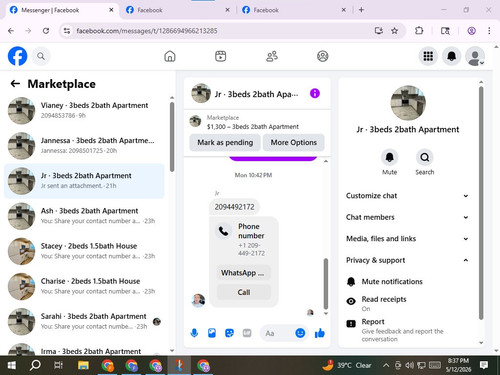
Task: Mark listing as pending
Action: click(x=225, y=143)
